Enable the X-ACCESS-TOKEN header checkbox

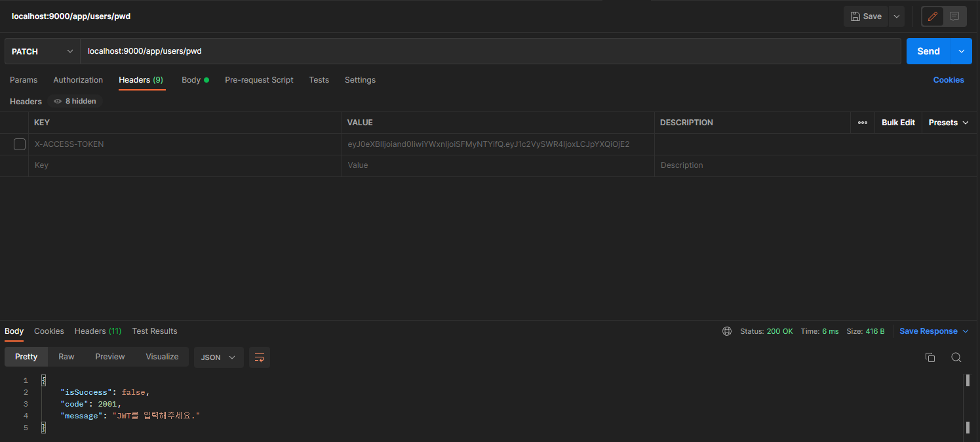tap(20, 144)
